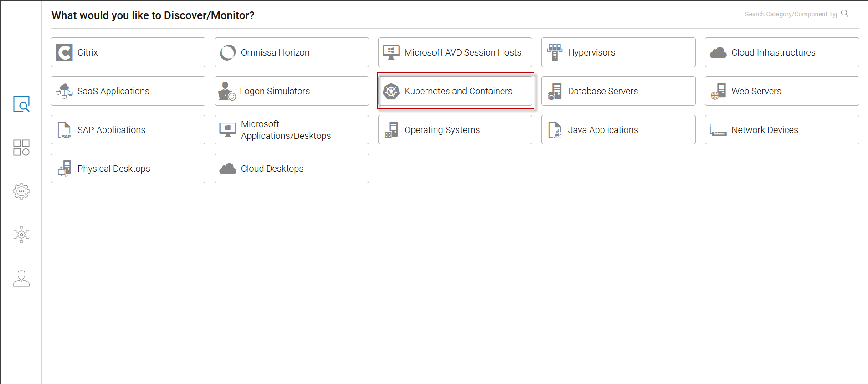The height and width of the screenshot is (384, 868).
Task: Click the Citrix logo icon
Action: (64, 52)
